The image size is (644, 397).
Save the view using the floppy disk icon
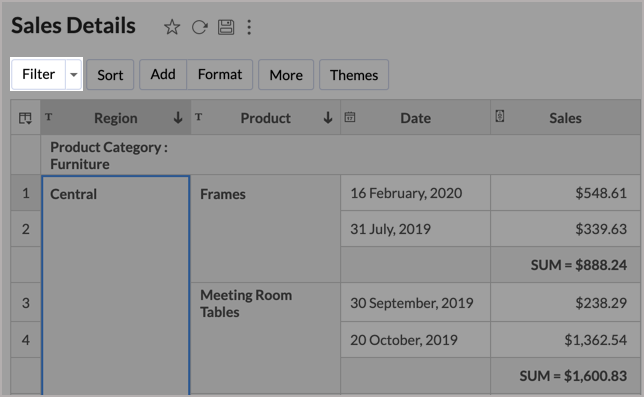click(226, 28)
